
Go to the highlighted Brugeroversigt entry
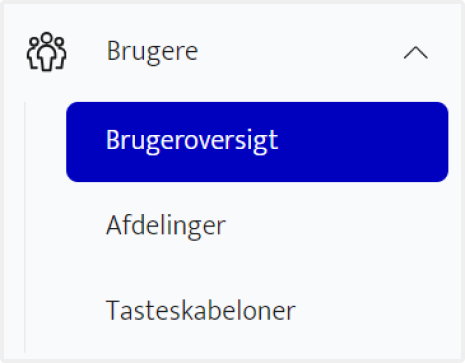[x=257, y=142]
